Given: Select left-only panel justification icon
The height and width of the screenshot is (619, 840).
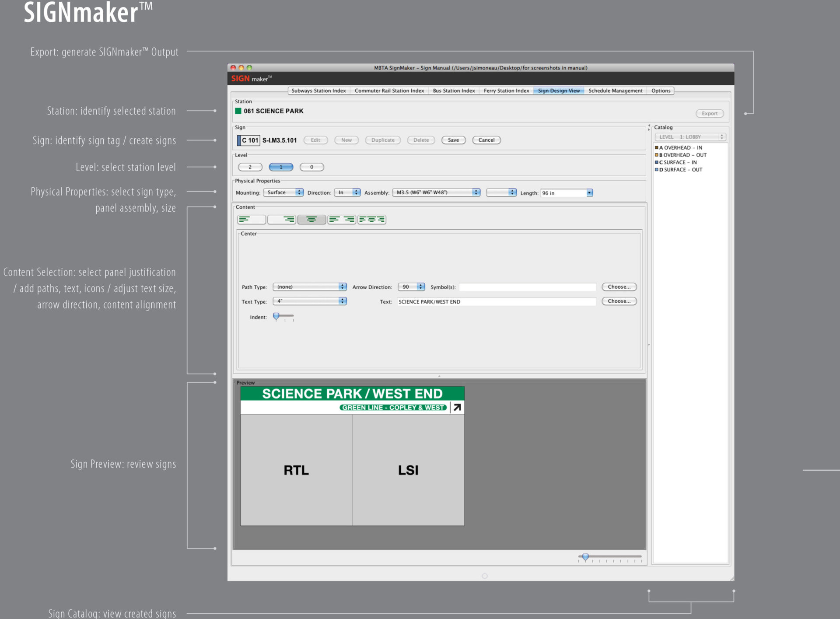Looking at the screenshot, I should coord(251,220).
